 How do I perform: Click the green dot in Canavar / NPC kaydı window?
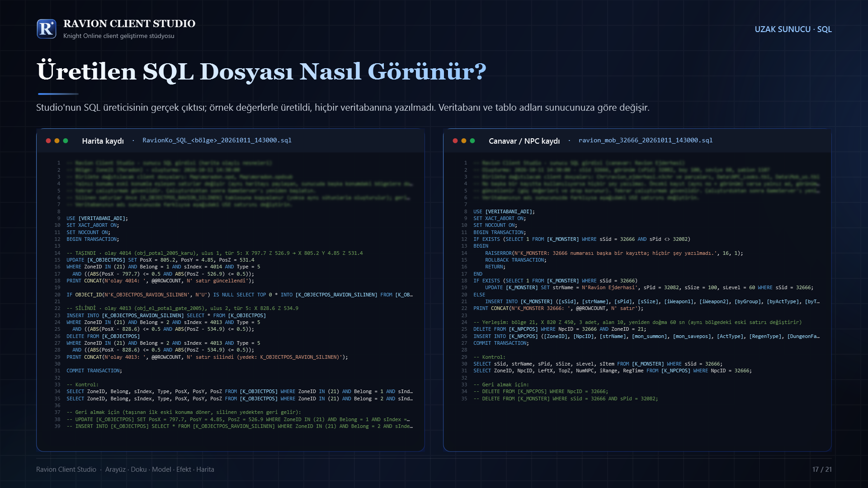tap(472, 141)
